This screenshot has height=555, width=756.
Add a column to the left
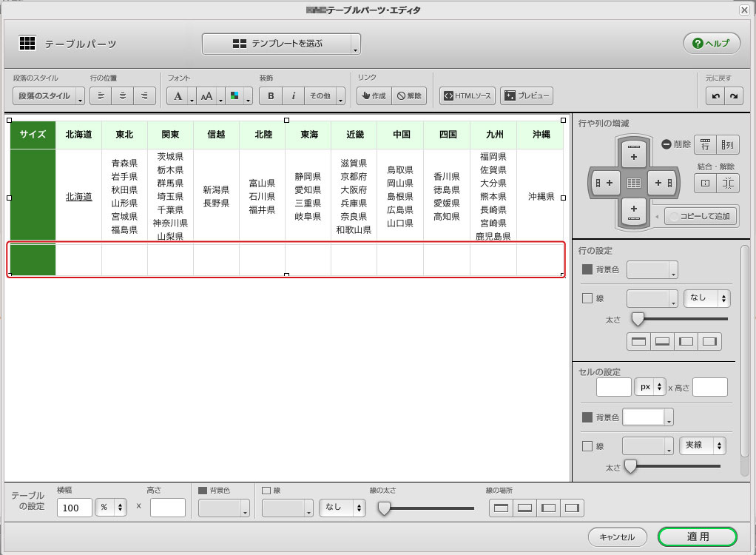pyautogui.click(x=604, y=183)
